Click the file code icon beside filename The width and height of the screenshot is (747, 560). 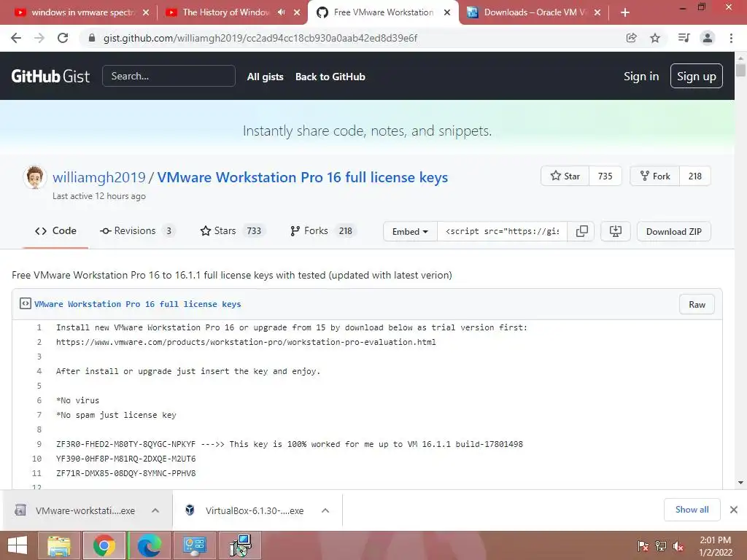[26, 304]
